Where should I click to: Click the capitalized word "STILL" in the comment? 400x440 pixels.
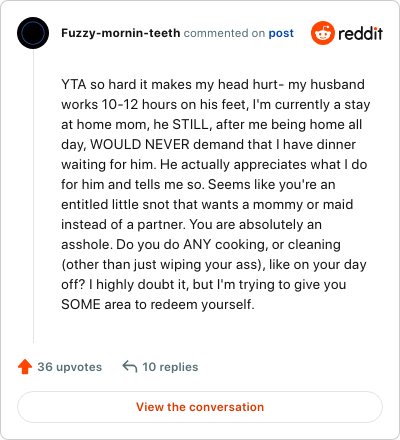coord(192,124)
